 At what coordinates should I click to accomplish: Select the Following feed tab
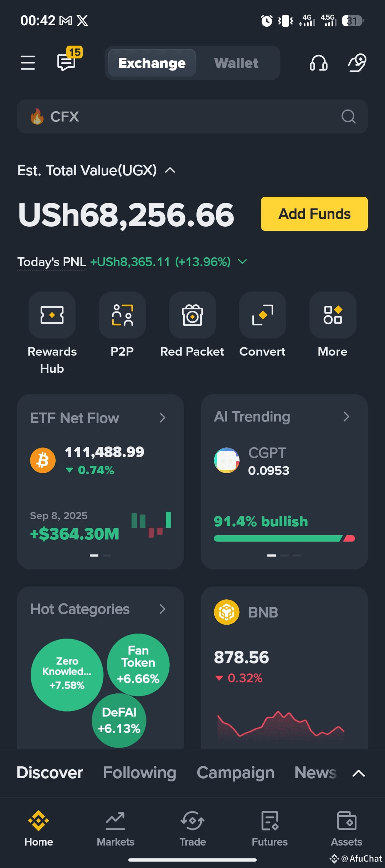140,773
